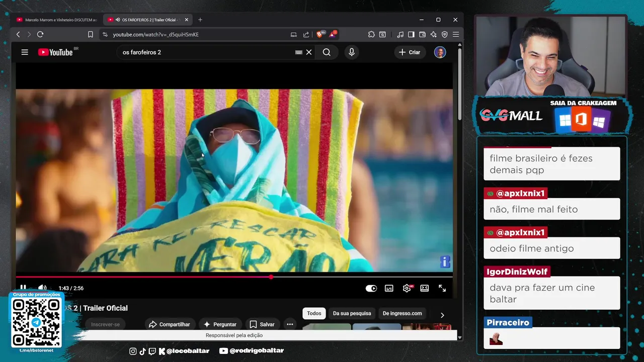The height and width of the screenshot is (362, 644).
Task: Close the OS FAROFEIROS 2 tab
Action: [186, 20]
